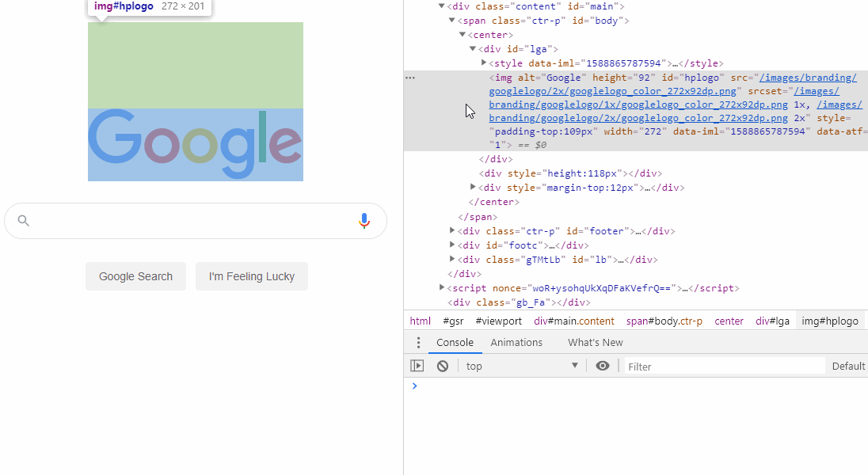868x475 pixels.
Task: Expand the script nonce node
Action: (x=442, y=287)
